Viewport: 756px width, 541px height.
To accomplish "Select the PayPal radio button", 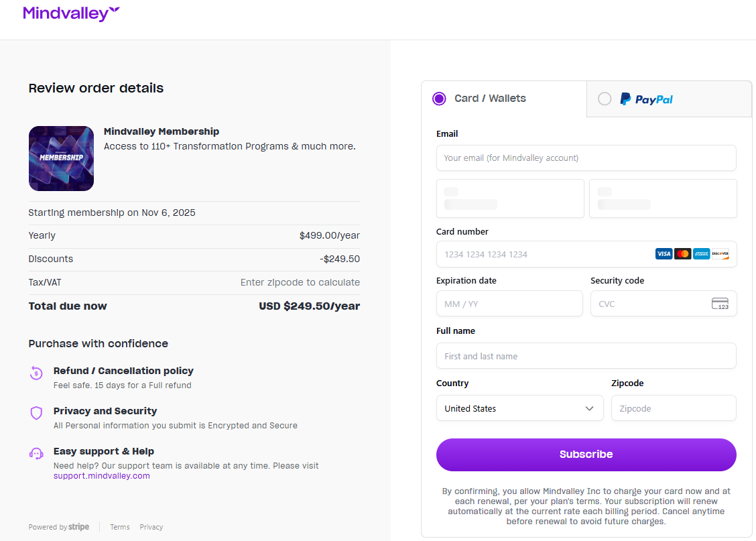I will [x=605, y=99].
